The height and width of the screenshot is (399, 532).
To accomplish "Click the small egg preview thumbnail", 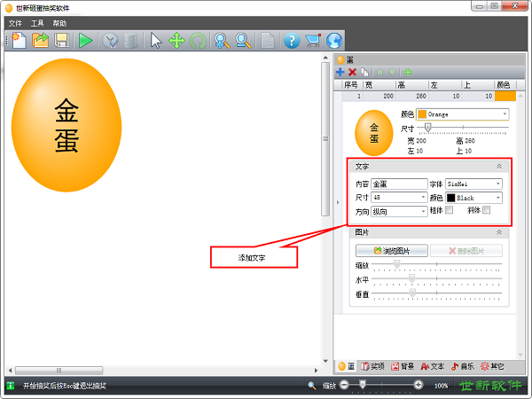I will [x=374, y=133].
